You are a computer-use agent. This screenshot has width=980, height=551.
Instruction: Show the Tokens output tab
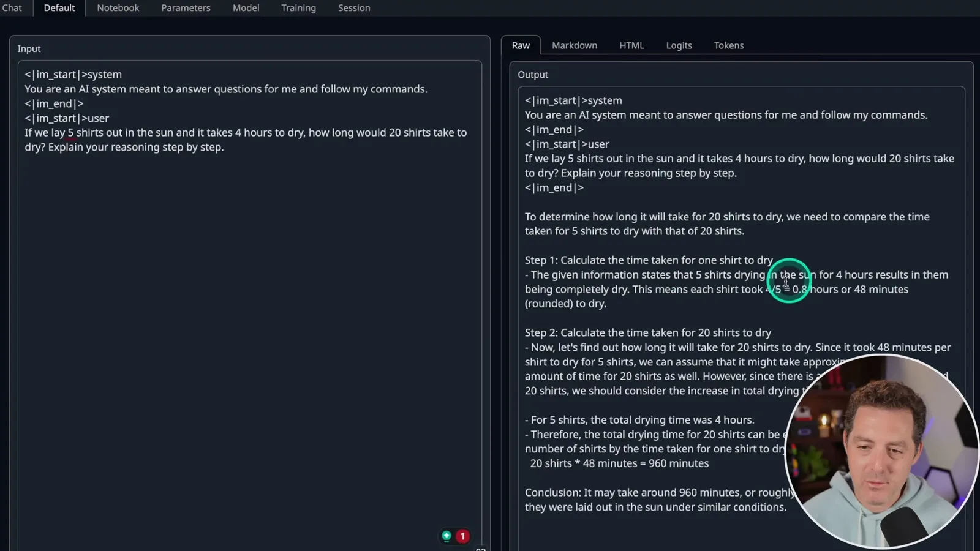(x=728, y=45)
